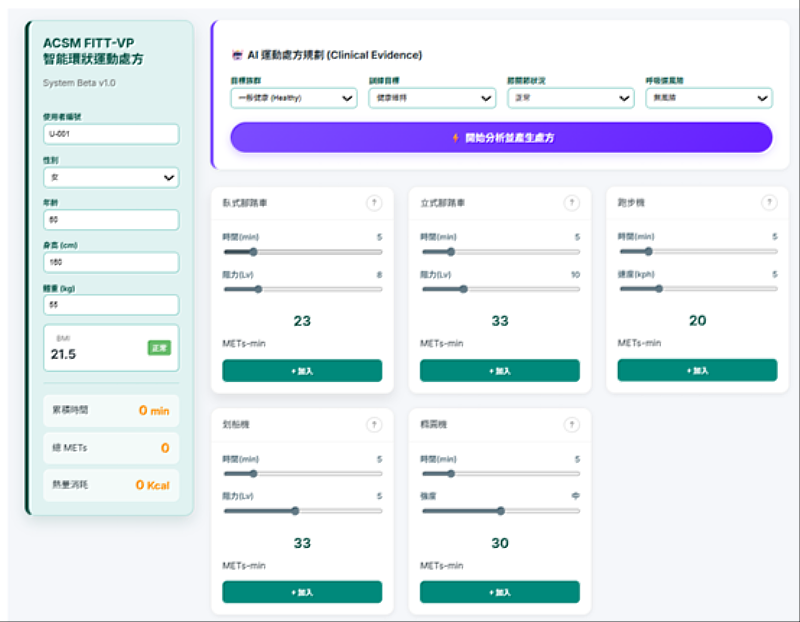Click the help icon on 臥式腳踏車 card
This screenshot has height=622, width=800.
pos(374,203)
